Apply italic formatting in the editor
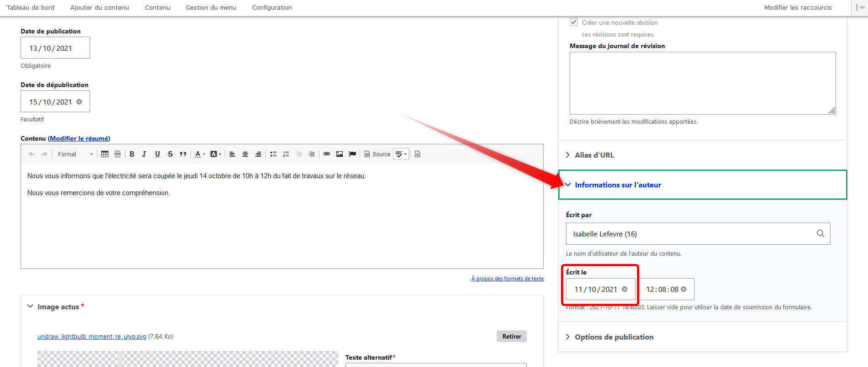This screenshot has width=868, height=367. point(144,154)
